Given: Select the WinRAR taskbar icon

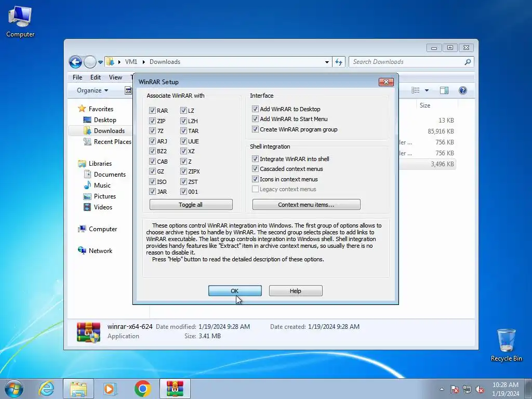Looking at the screenshot, I should [175, 389].
